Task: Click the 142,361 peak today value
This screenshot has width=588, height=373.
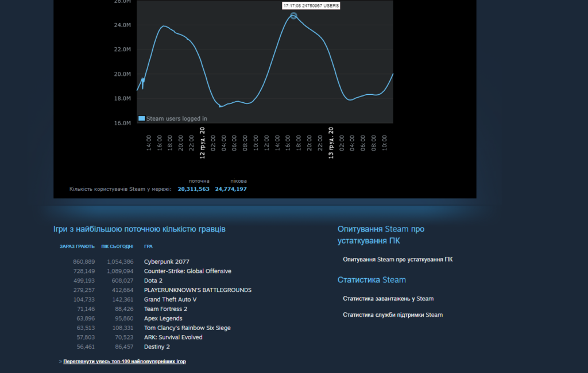Action: 122,299
